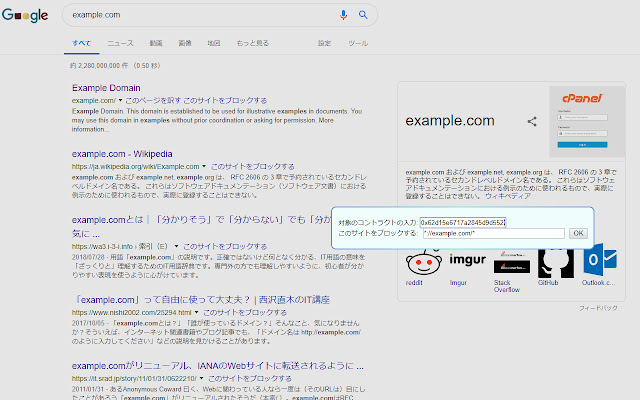The image size is (640, 400).
Task: Open the cPanel thumbnail image
Action: 587,122
